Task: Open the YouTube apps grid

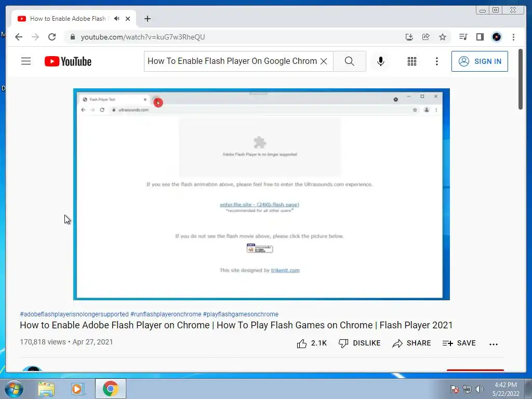Action: click(412, 61)
